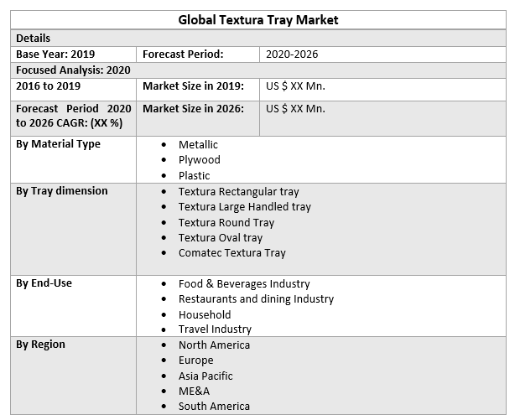Screen dimensions: 520x420
Task: Select the Details header row
Action: pyautogui.click(x=34, y=39)
